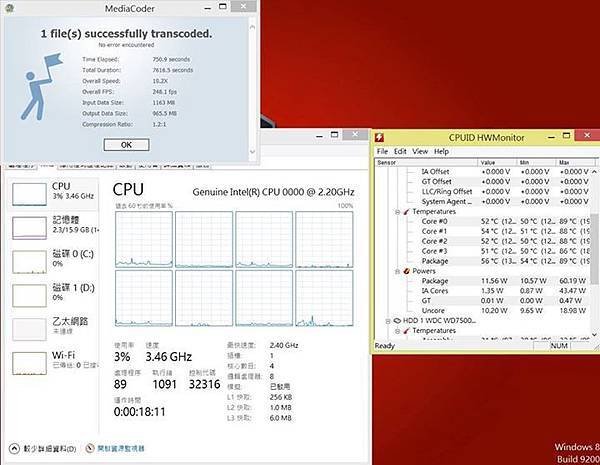The height and width of the screenshot is (465, 600).
Task: Click the first logical processor graph
Action: tap(144, 239)
